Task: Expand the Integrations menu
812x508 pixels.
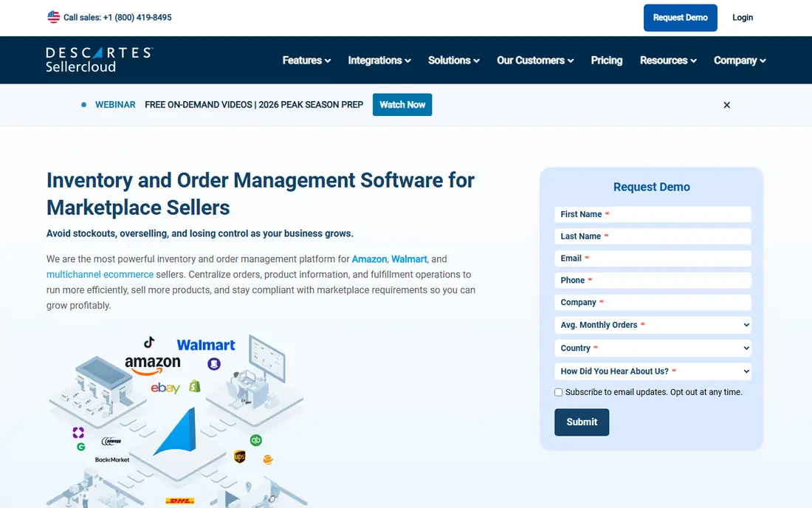Action: pos(379,61)
